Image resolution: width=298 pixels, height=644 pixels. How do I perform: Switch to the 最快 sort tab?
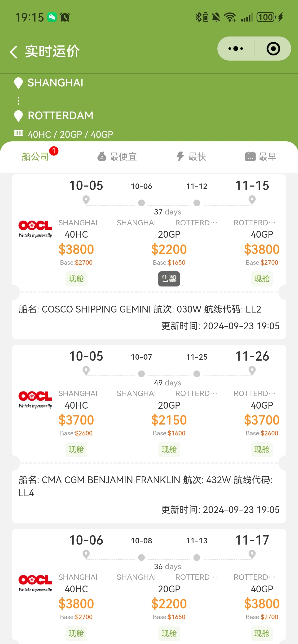pyautogui.click(x=191, y=157)
